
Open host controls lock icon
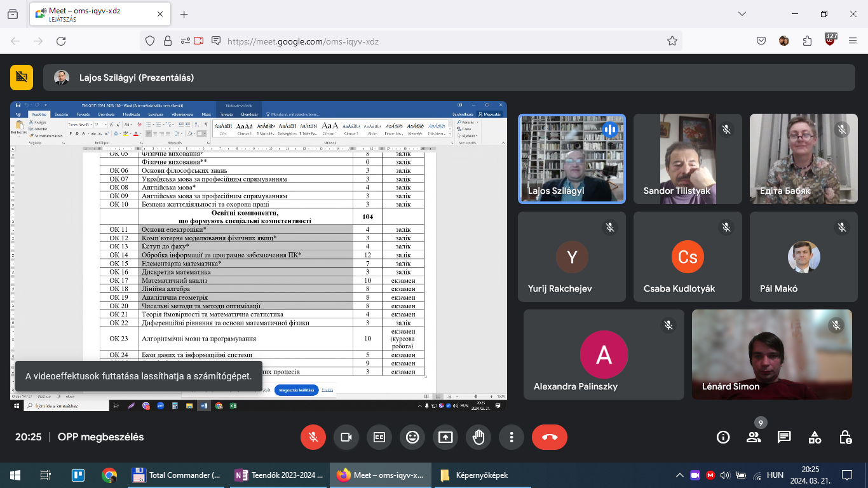845,437
